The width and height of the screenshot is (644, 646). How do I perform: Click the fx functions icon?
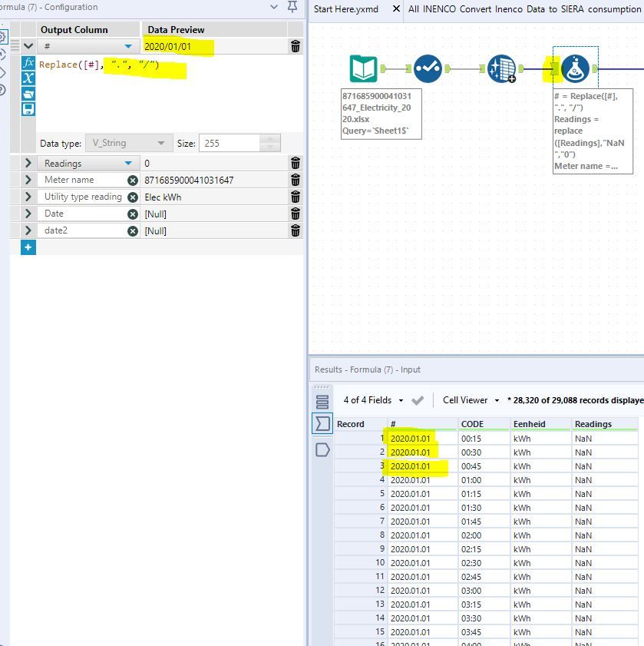[28, 63]
